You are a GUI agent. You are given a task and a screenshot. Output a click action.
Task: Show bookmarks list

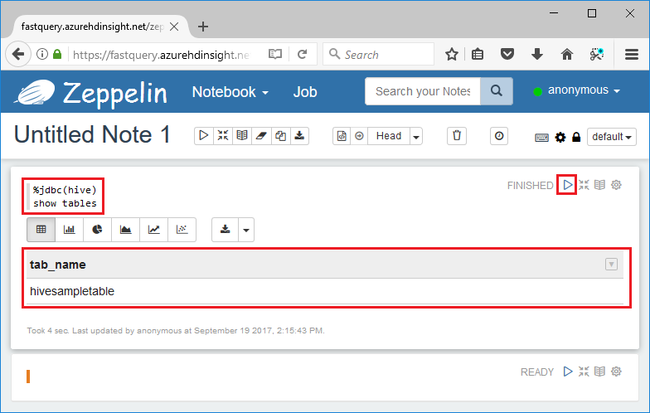[478, 54]
